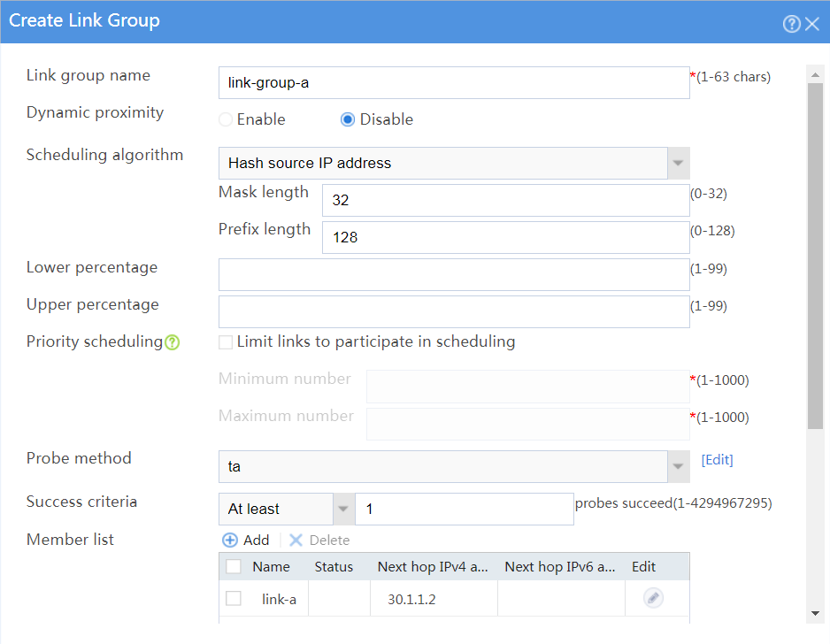Select the Enable radio for Dynamic proximity
The height and width of the screenshot is (644, 830).
point(226,119)
